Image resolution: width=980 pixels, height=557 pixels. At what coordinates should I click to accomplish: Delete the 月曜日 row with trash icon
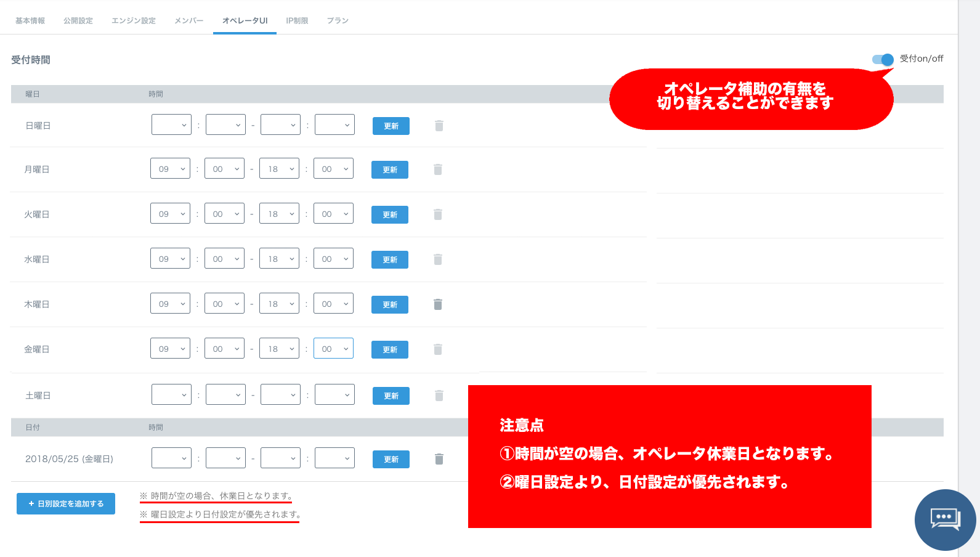pos(438,169)
